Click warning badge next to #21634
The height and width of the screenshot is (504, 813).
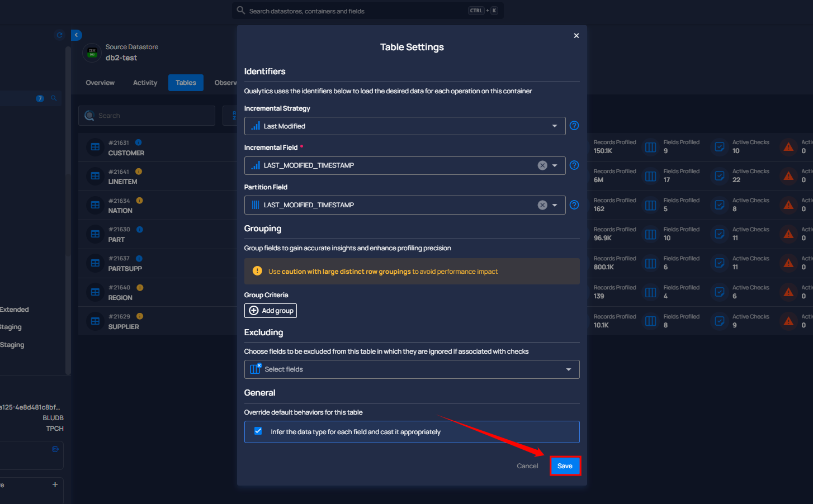[139, 201]
